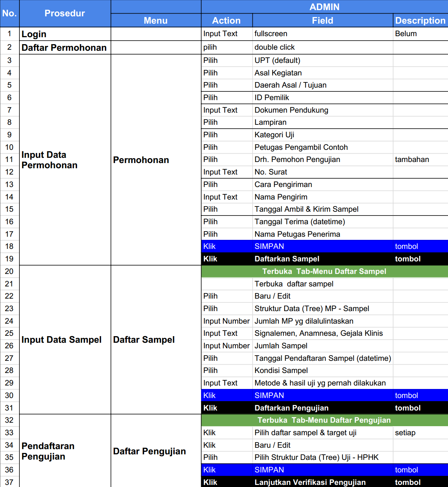Click green Terbuka Tab-Menu Daftar Sampel row
The image size is (448, 487).
pos(324,271)
